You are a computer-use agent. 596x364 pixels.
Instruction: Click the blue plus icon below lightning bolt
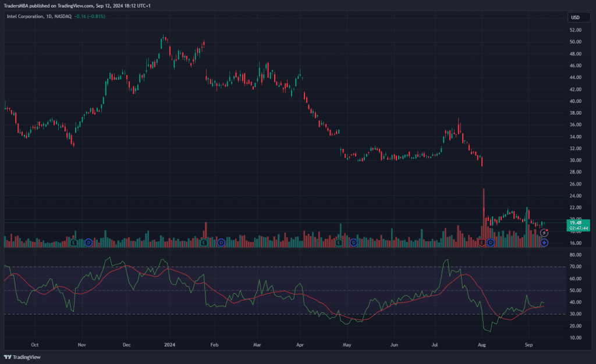pyautogui.click(x=544, y=242)
